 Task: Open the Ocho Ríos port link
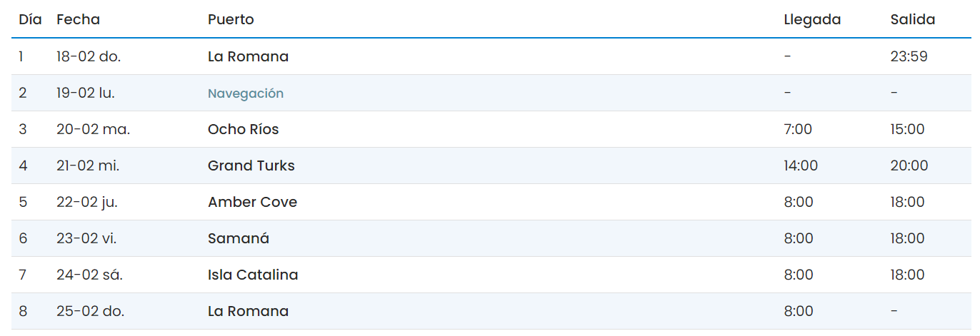click(243, 129)
